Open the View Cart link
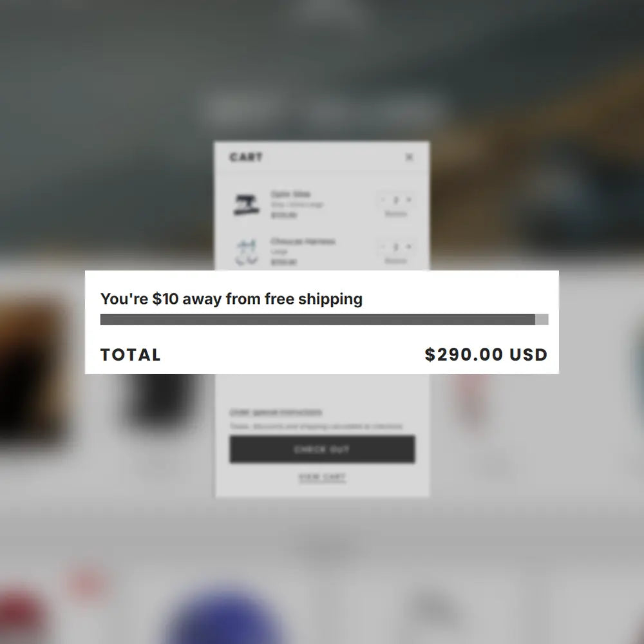 click(322, 477)
